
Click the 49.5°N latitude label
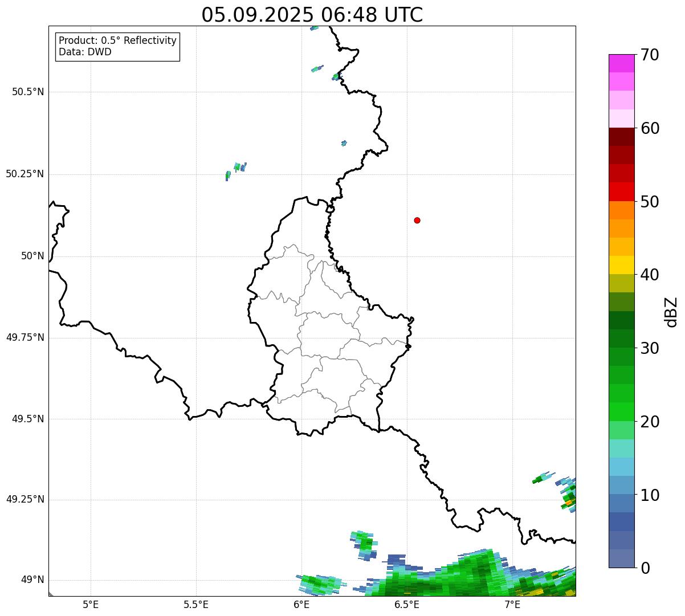pos(28,419)
